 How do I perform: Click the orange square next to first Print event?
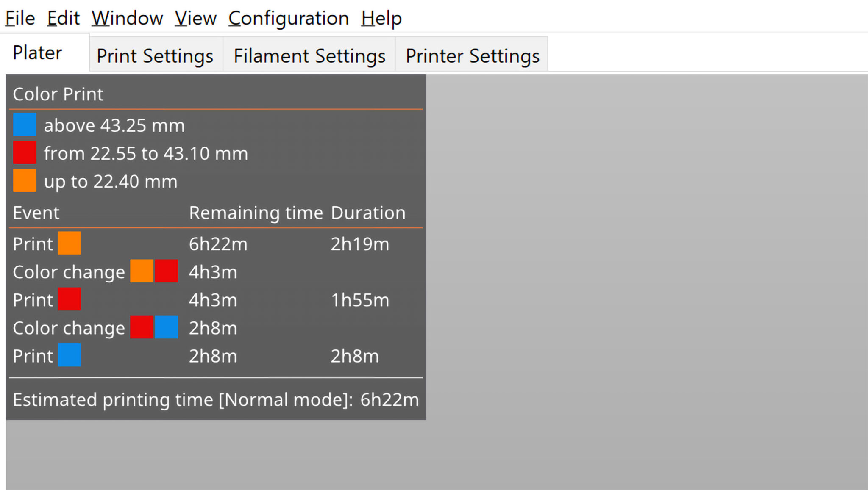69,244
